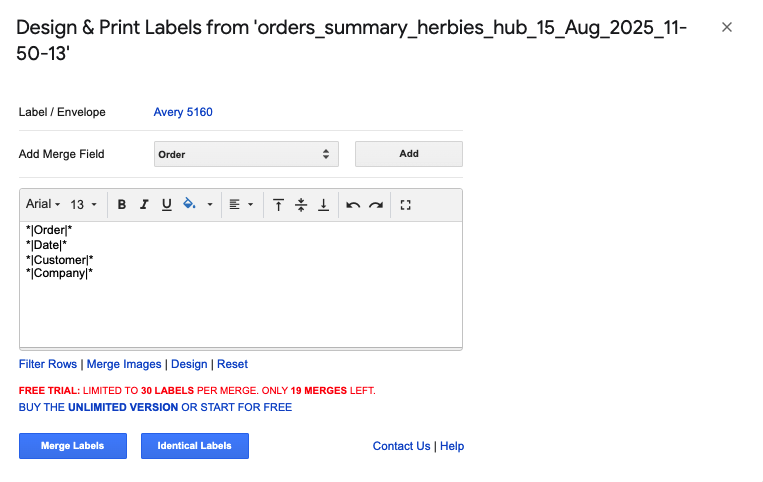
Task: Toggle bold formatting in the label editor
Action: tap(122, 205)
